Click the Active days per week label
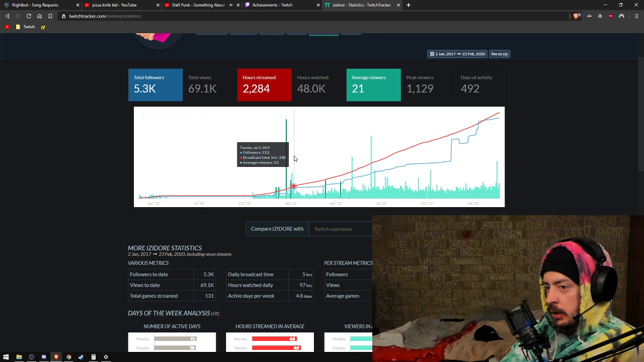644x362 pixels. pos(251,296)
